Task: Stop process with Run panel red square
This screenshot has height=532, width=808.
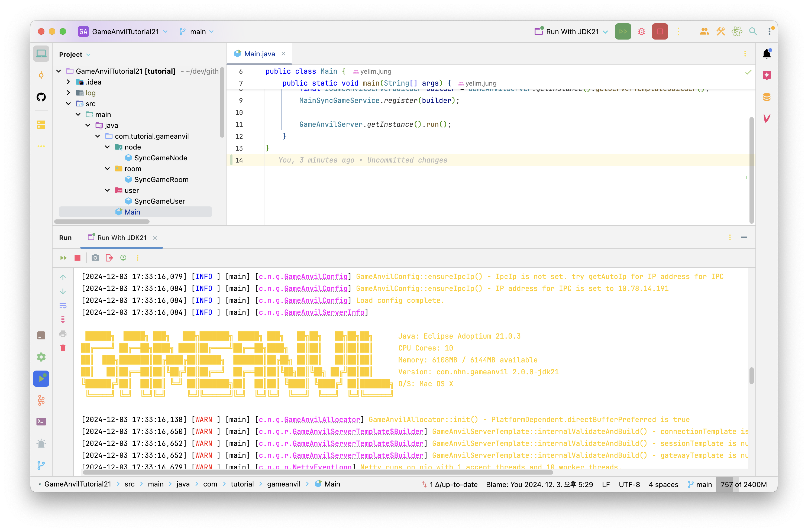Action: coord(77,258)
